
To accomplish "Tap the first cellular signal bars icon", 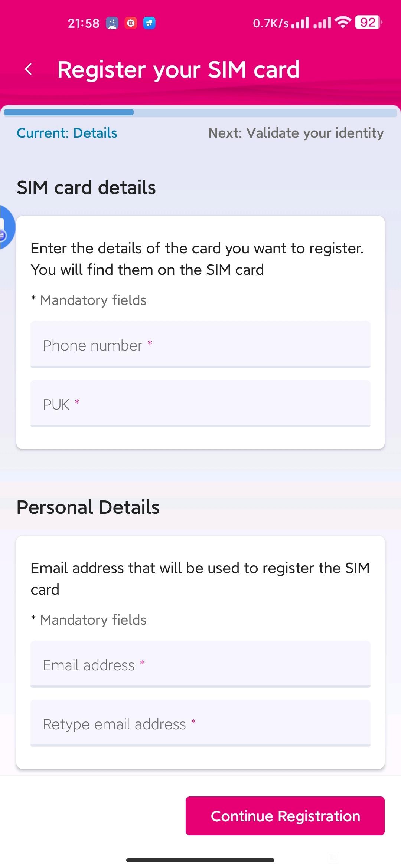I will (300, 23).
